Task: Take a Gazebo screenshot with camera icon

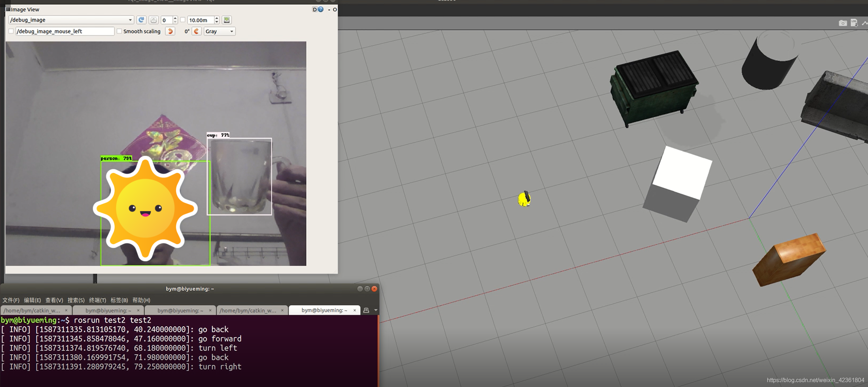Action: [x=843, y=23]
